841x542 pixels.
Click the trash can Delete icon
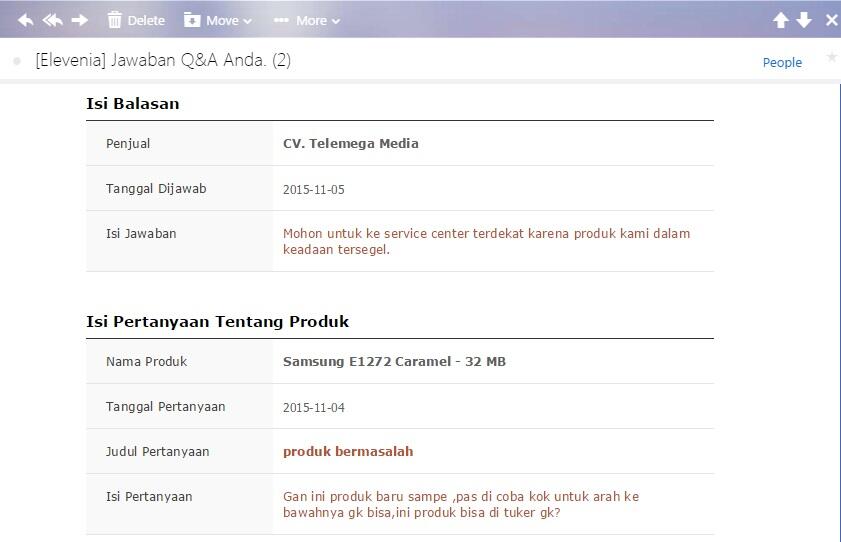(114, 20)
